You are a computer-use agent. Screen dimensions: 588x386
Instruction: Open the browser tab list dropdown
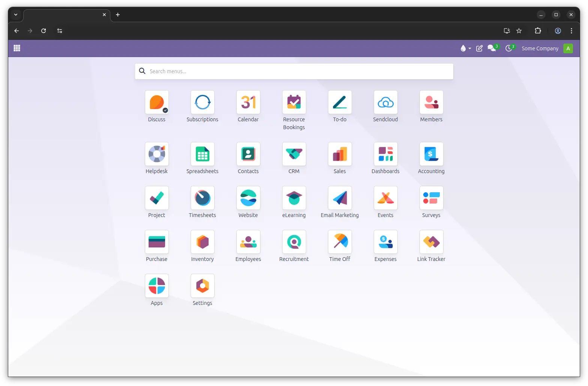[x=16, y=15]
